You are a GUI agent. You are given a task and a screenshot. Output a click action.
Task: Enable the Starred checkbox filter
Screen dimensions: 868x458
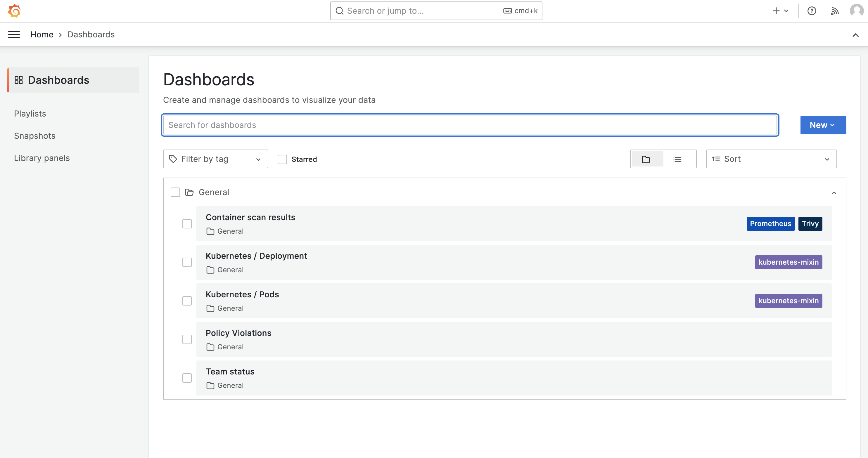tap(282, 159)
